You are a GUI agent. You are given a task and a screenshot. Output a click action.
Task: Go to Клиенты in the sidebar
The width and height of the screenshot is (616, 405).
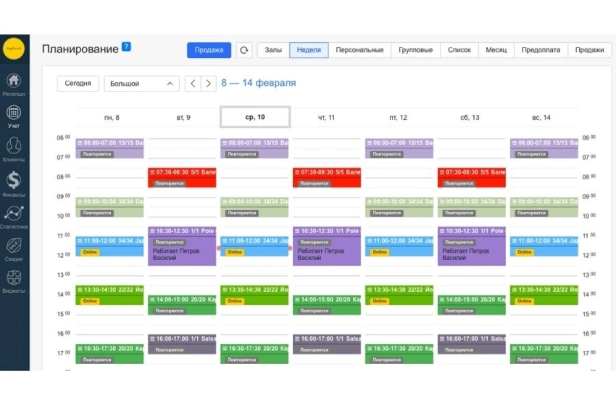coord(14,148)
